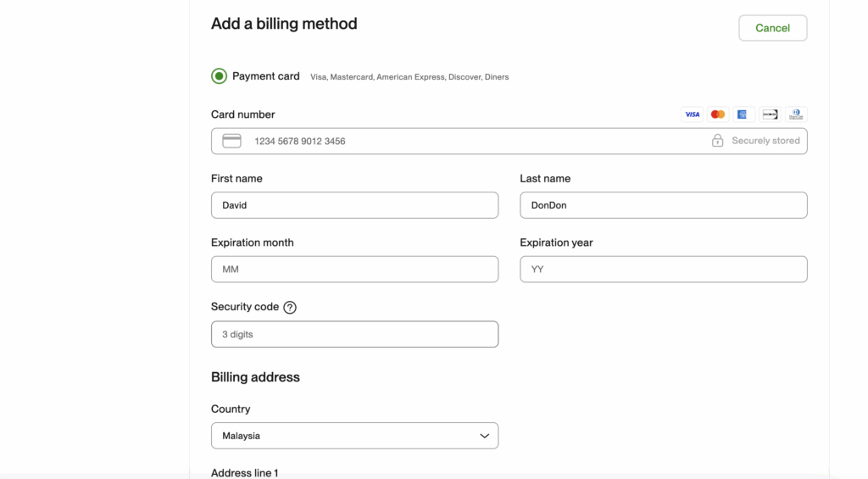Click the American Express logo
This screenshot has height=479, width=868.
coord(743,114)
